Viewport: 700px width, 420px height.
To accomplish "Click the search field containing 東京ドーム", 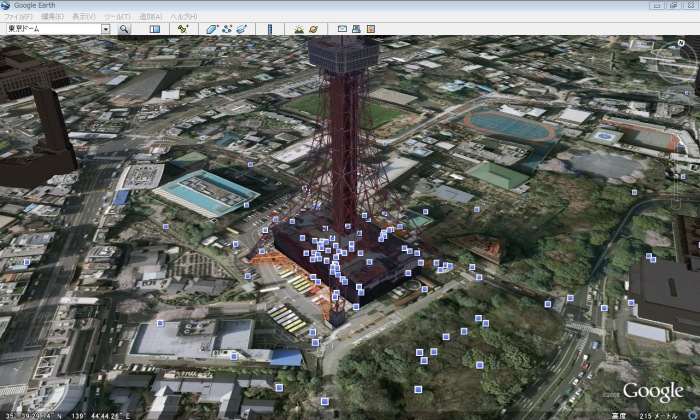I will pyautogui.click(x=54, y=29).
